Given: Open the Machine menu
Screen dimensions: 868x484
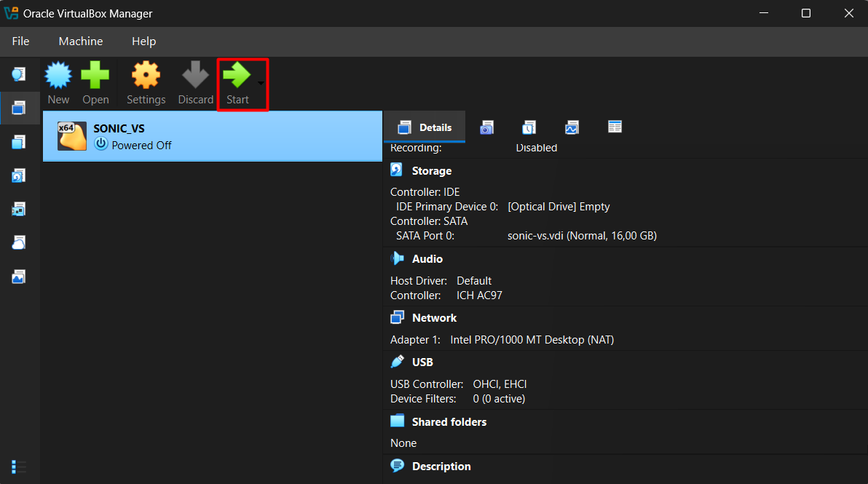Looking at the screenshot, I should click(81, 41).
